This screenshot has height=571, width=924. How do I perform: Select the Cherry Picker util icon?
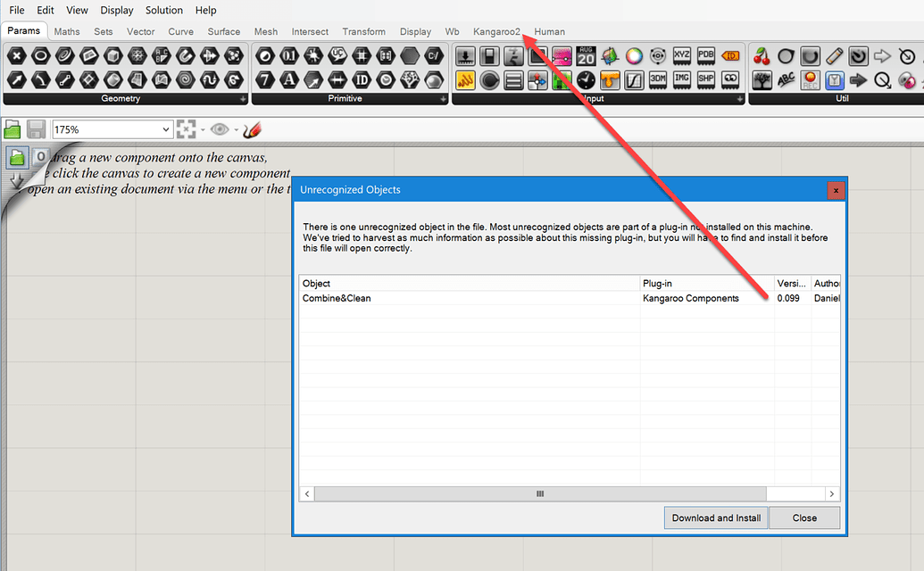[x=762, y=56]
